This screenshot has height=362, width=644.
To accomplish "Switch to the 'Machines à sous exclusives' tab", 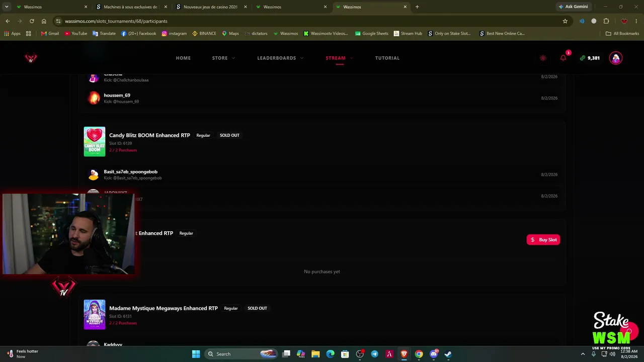I will [131, 7].
